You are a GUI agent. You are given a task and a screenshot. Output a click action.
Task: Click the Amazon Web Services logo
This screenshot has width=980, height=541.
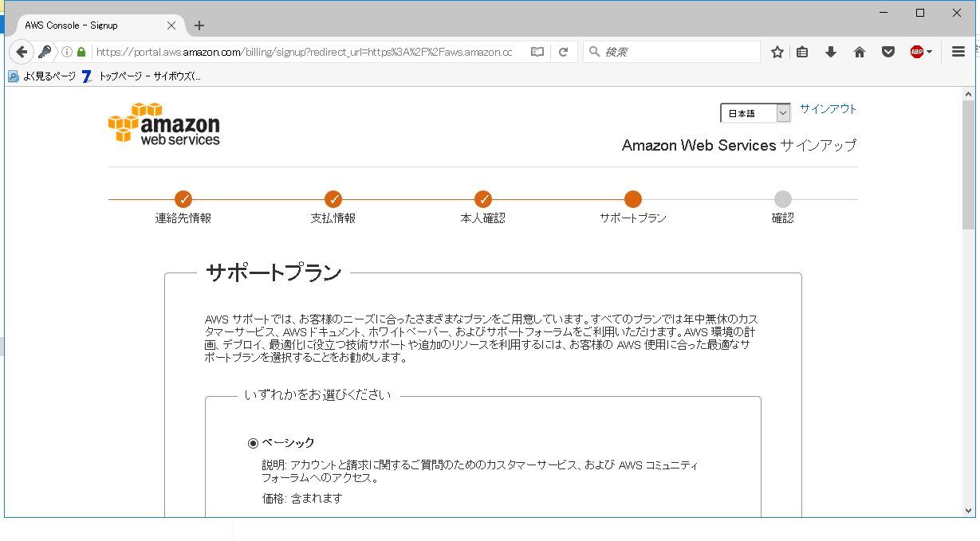(164, 123)
